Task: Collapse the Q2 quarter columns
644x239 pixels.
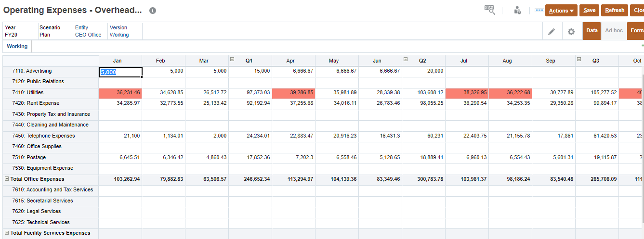Action: pyautogui.click(x=406, y=60)
